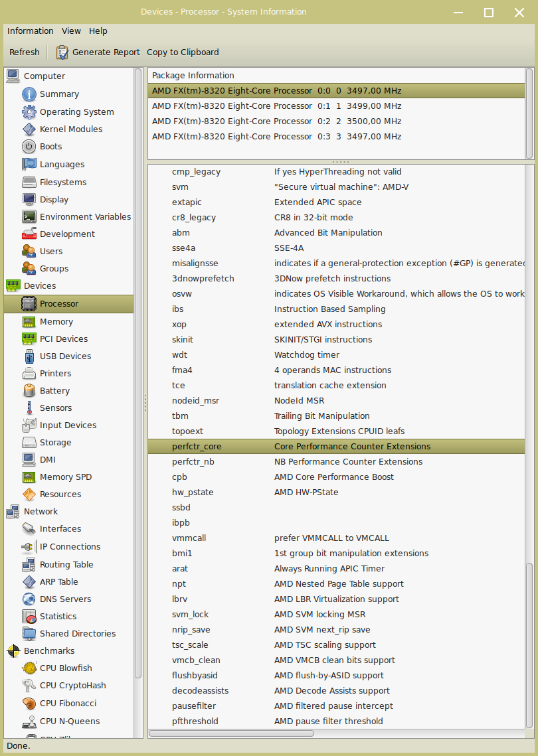Open the DNS Servers globe icon
538x756 pixels.
29,599
